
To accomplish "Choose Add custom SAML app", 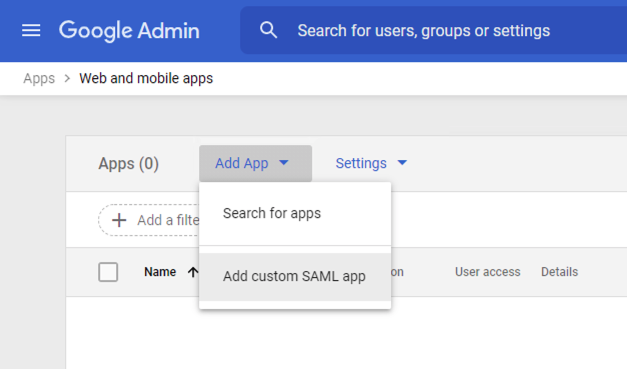I will coord(295,277).
